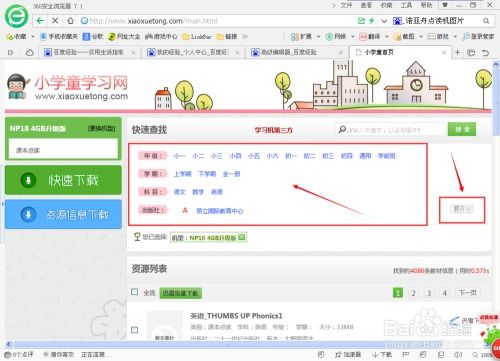Check the 全选 select-all checkbox

[134, 292]
